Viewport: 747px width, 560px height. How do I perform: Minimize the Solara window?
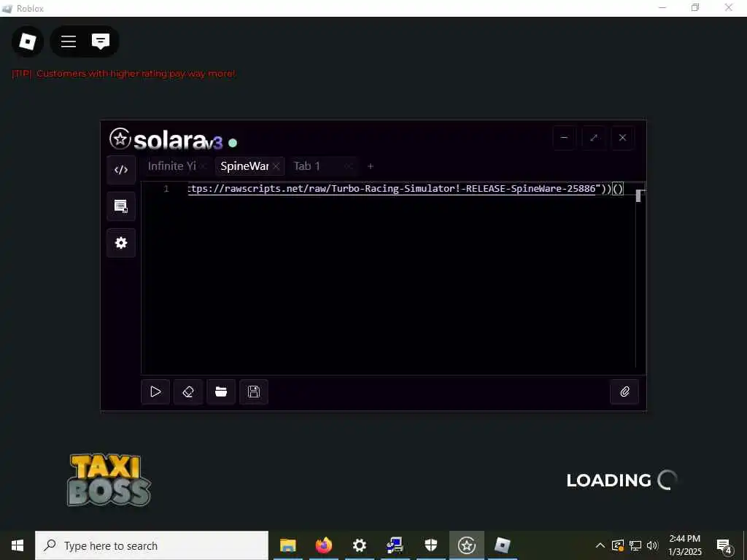point(564,138)
